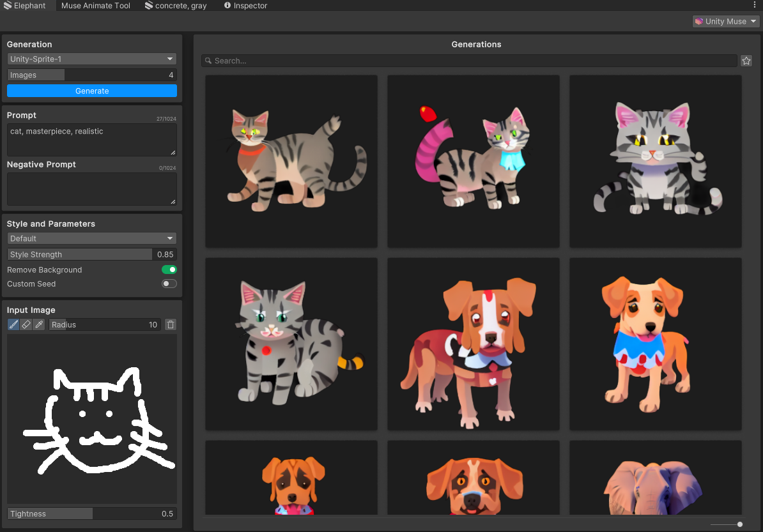Click the Unity Muse logo icon
This screenshot has width=763, height=532.
click(x=698, y=22)
